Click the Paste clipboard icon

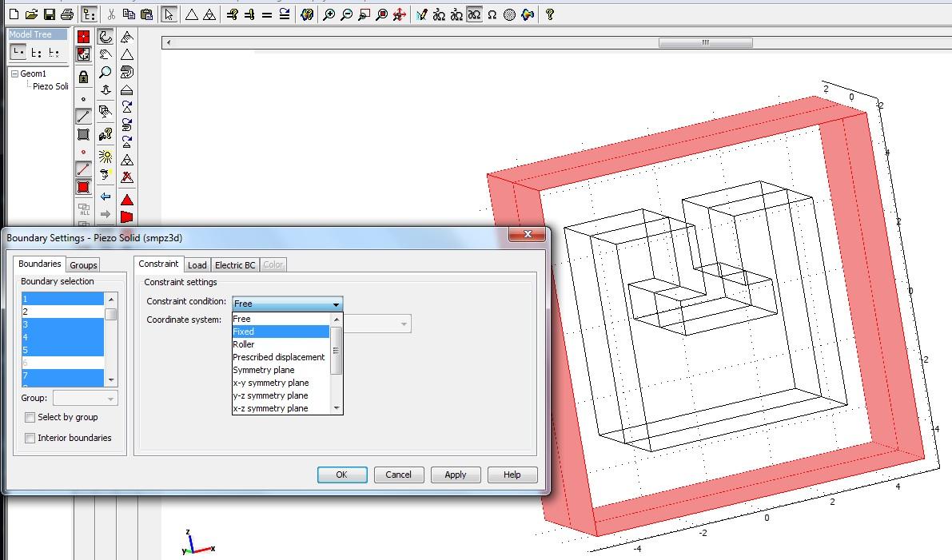point(146,14)
